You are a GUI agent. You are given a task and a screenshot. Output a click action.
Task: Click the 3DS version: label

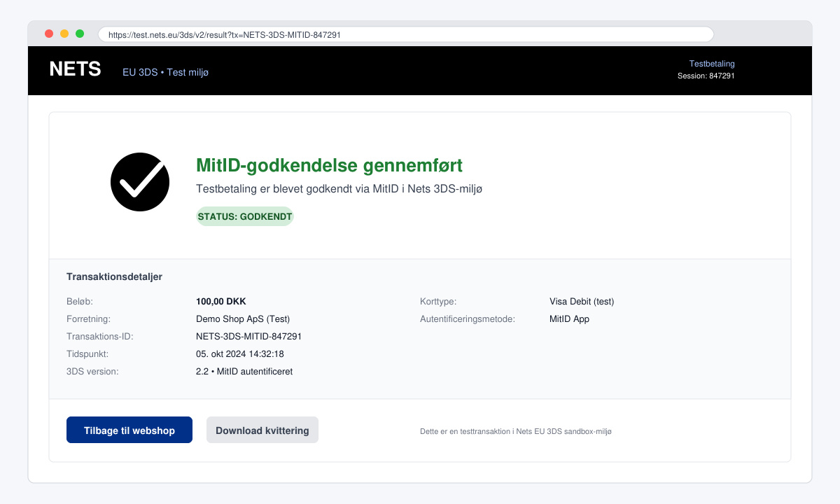(x=92, y=372)
